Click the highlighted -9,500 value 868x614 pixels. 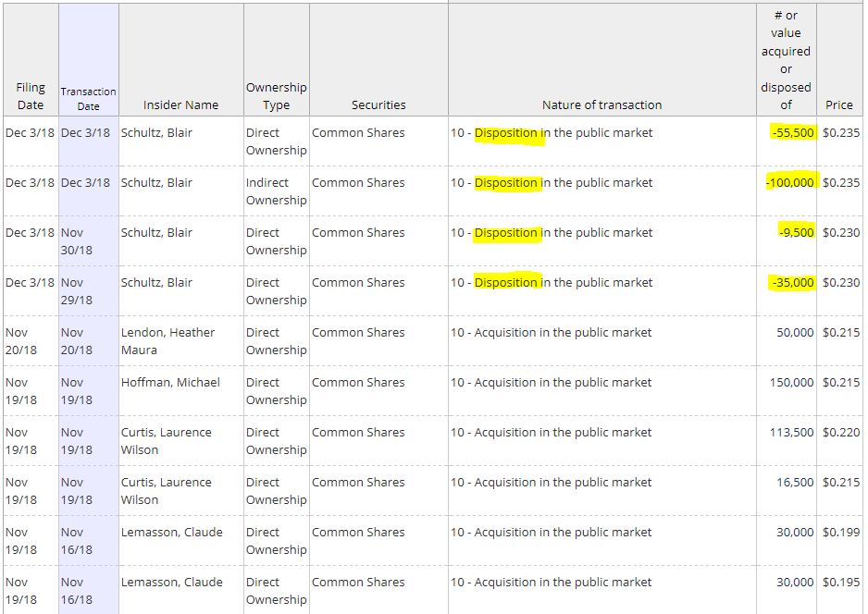pos(797,233)
